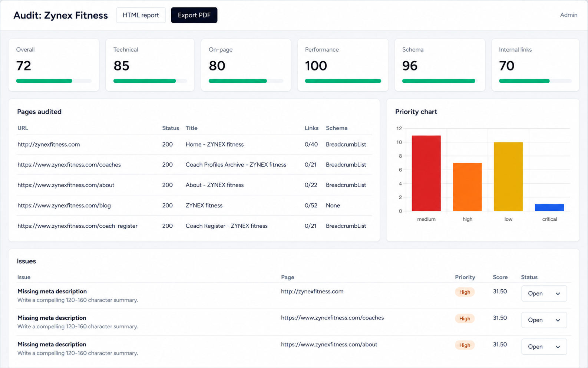The height and width of the screenshot is (368, 588).
Task: Click the /about URL in Pages audited
Action: click(66, 185)
